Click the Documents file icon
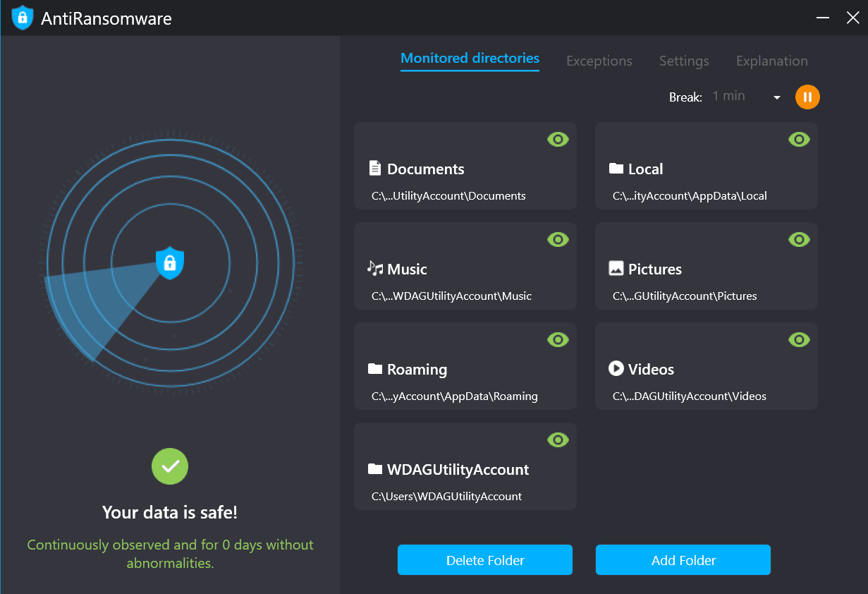 375,168
